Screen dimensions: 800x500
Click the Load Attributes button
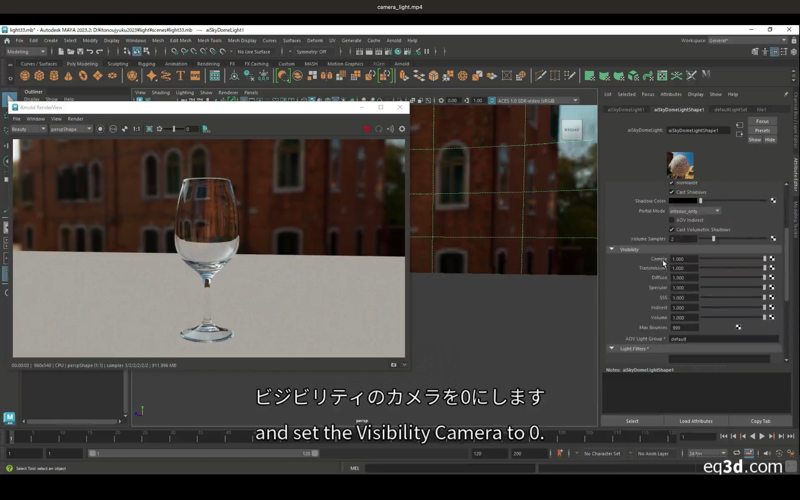[x=695, y=421]
